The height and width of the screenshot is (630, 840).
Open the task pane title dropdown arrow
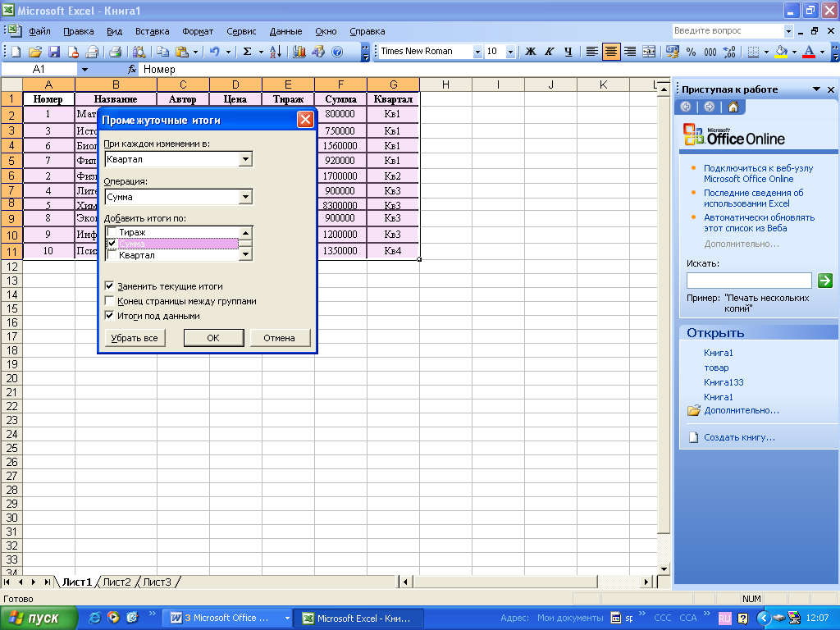click(816, 89)
